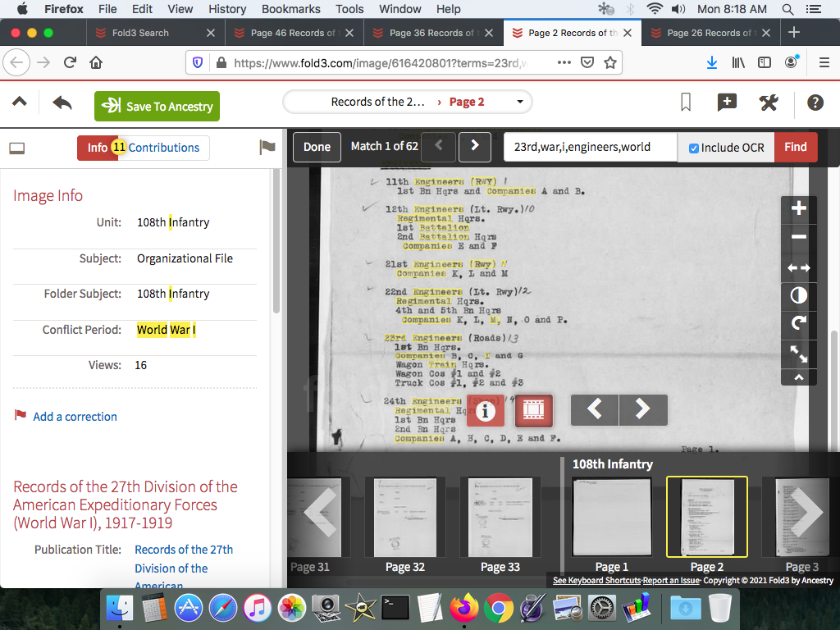The image size is (840, 630).
Task: Click Add a correction link
Action: pos(75,417)
